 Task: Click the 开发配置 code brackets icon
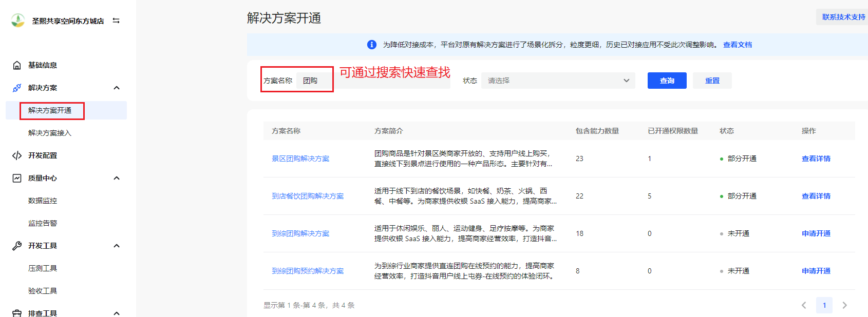tap(17, 155)
